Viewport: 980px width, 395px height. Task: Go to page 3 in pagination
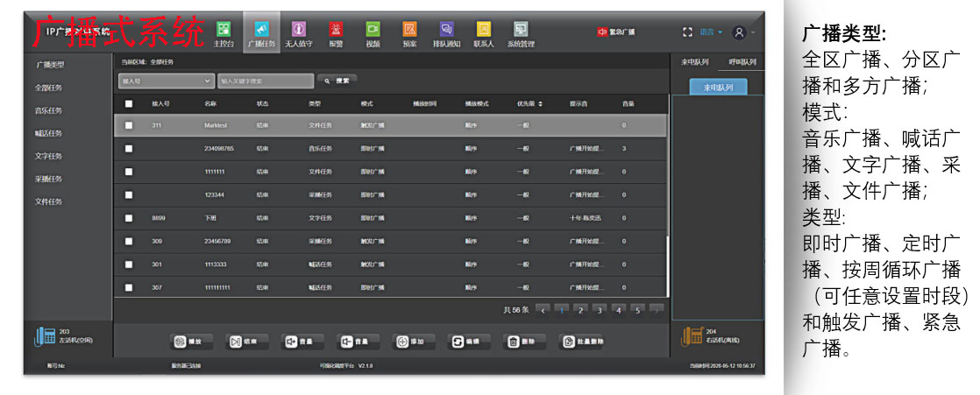click(599, 309)
